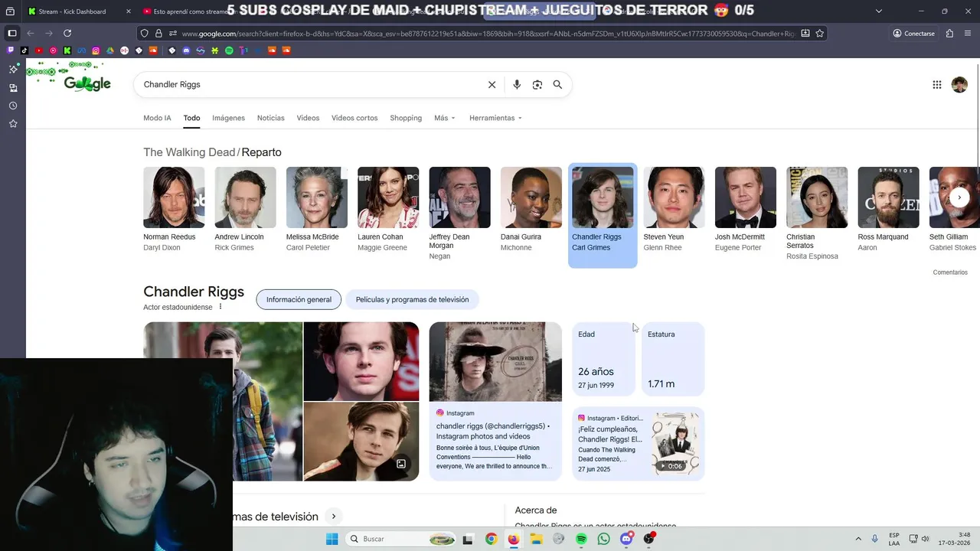Select Andrew Lincoln cast card
Viewport: 980px width, 551px height.
[245, 210]
